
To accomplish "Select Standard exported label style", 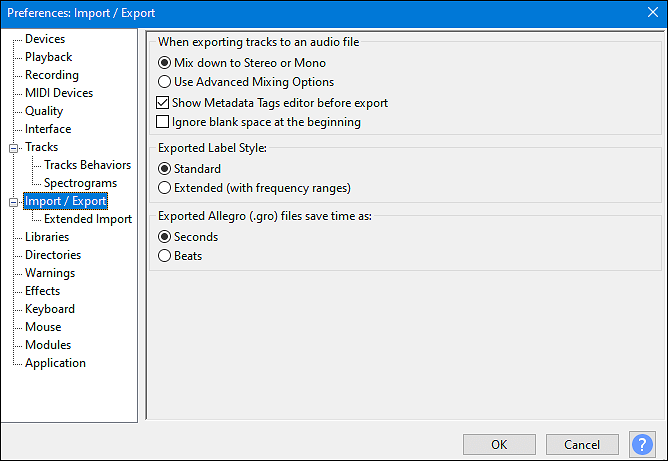I will (x=164, y=169).
